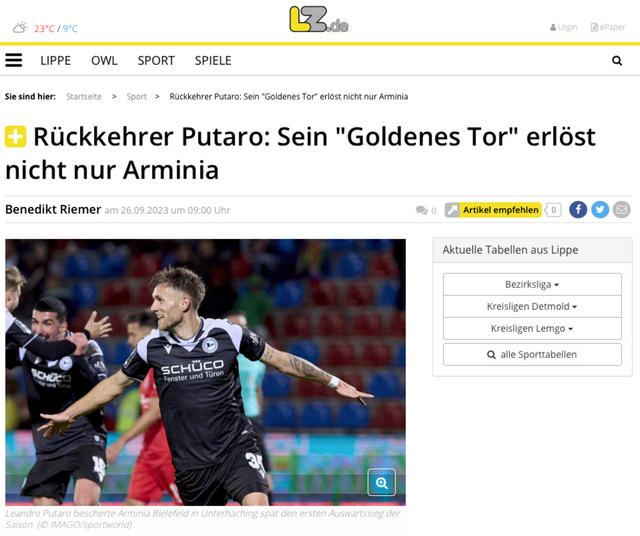Click the Login link
The width and height of the screenshot is (640, 536).
(564, 27)
